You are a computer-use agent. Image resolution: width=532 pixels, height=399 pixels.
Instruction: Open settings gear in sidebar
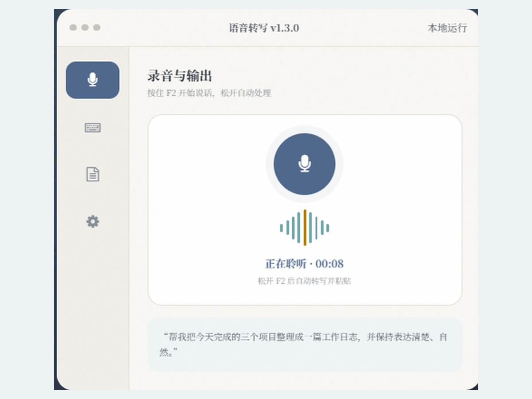click(x=93, y=221)
